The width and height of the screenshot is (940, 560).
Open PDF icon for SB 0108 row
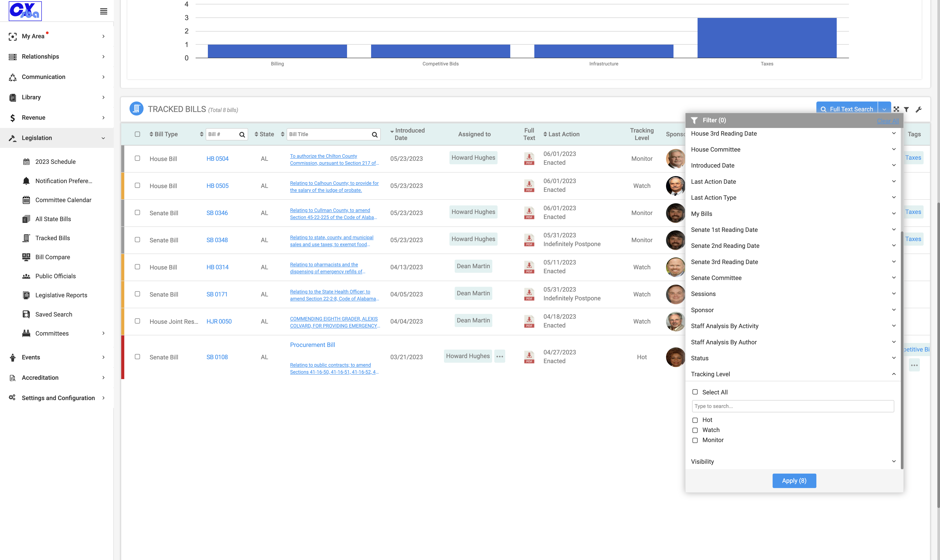tap(529, 357)
